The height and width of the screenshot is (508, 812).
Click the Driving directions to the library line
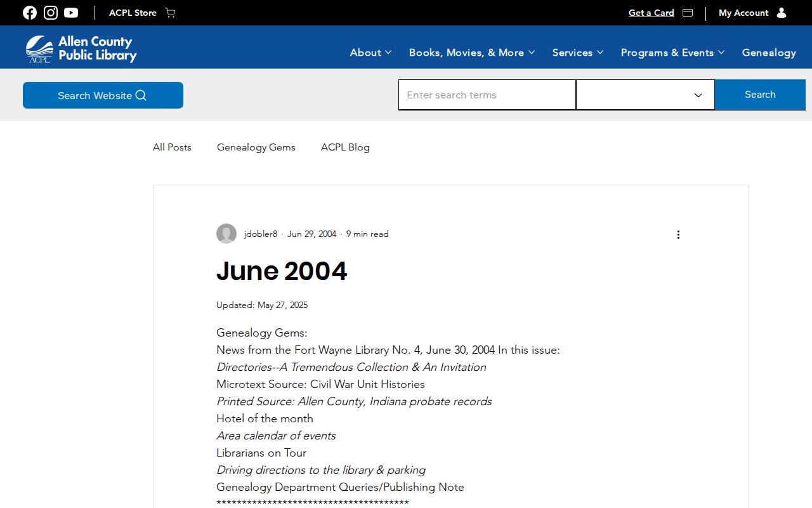321,470
